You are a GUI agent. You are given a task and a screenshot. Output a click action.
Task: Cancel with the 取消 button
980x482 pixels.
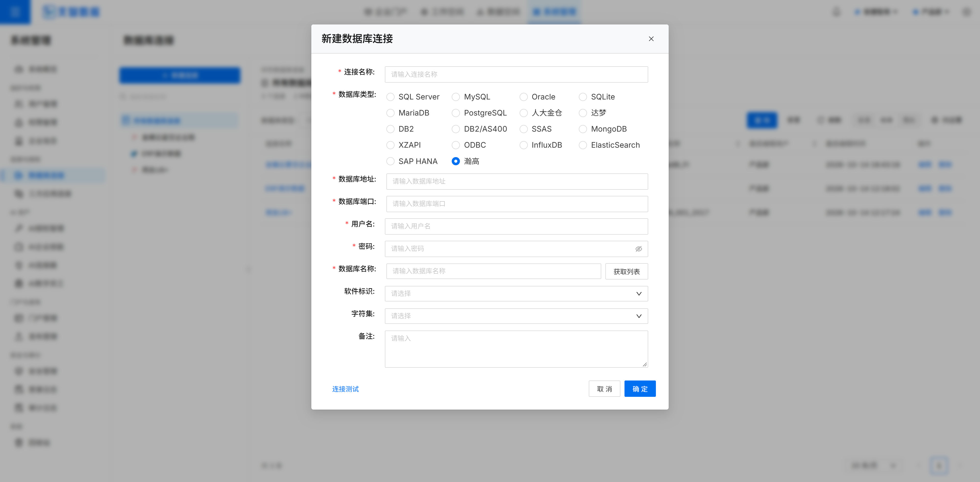[x=604, y=389]
